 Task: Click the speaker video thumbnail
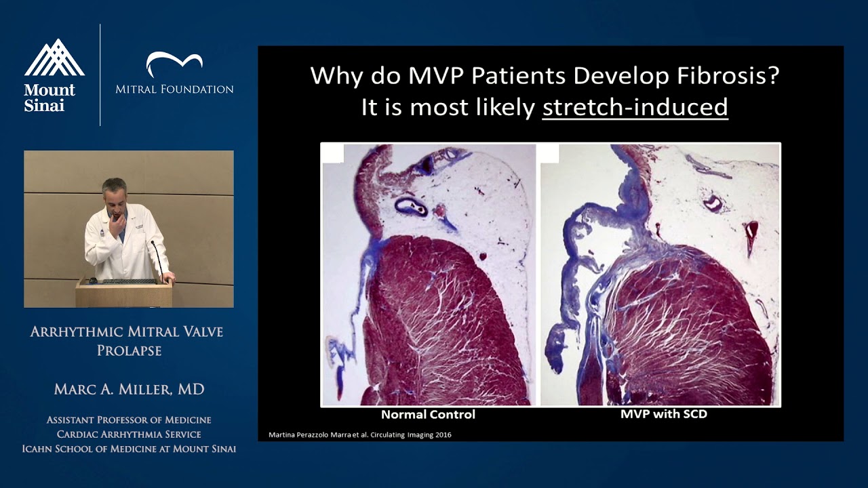[x=129, y=229]
